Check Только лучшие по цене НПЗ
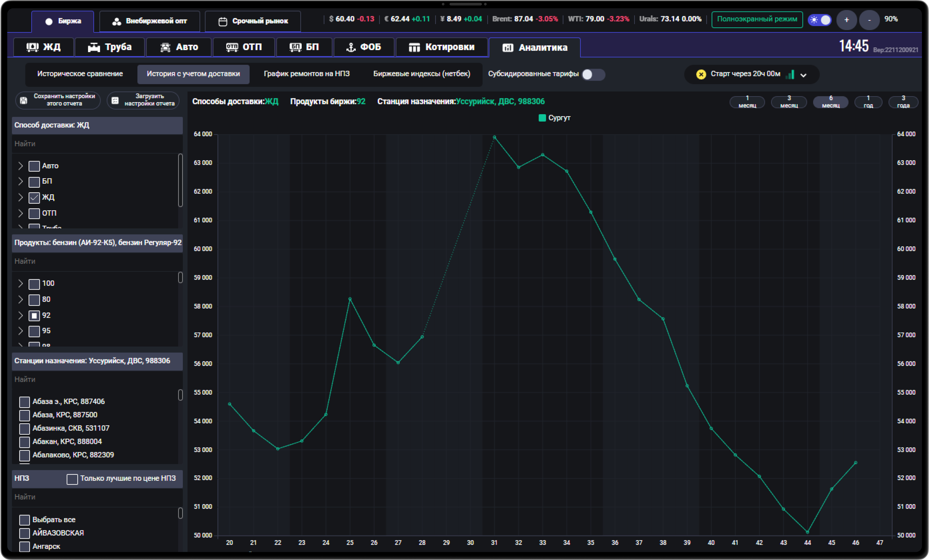The image size is (929, 560). pos(72,479)
